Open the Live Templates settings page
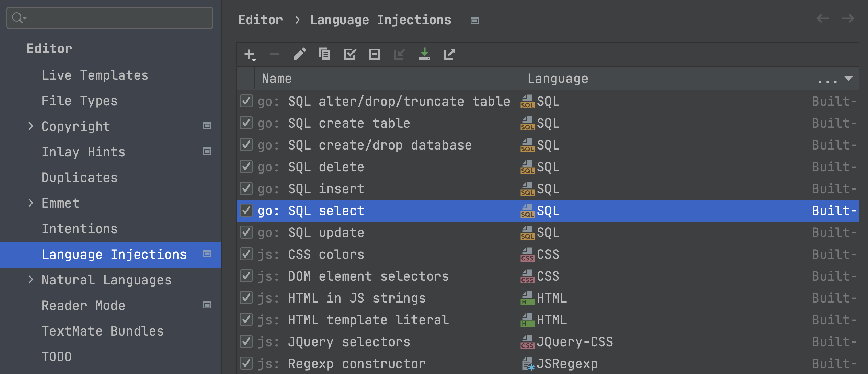The height and width of the screenshot is (374, 868). pos(95,75)
